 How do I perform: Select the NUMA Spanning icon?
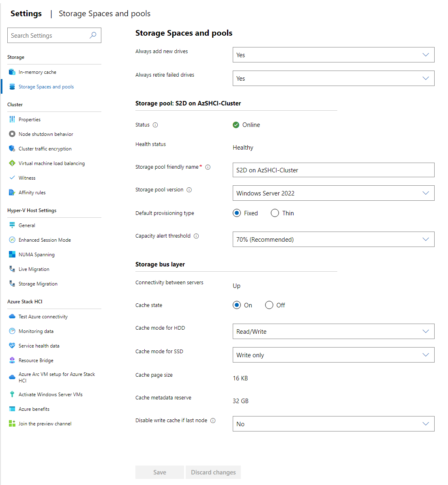pyautogui.click(x=12, y=254)
